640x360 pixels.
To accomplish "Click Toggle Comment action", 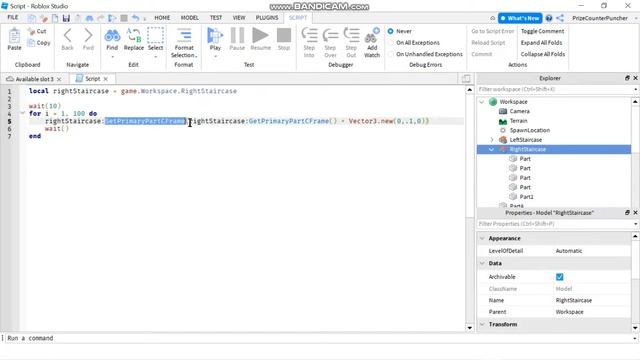I will (542, 31).
